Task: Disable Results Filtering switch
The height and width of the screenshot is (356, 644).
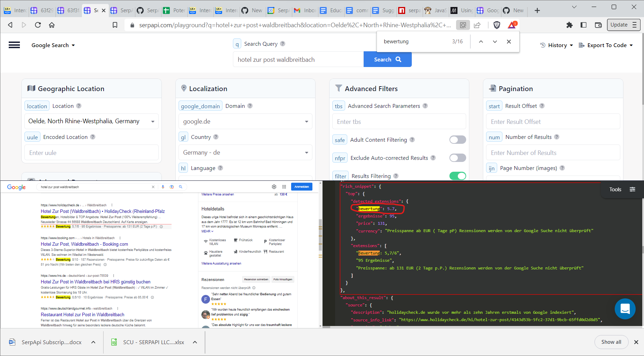Action: [457, 176]
